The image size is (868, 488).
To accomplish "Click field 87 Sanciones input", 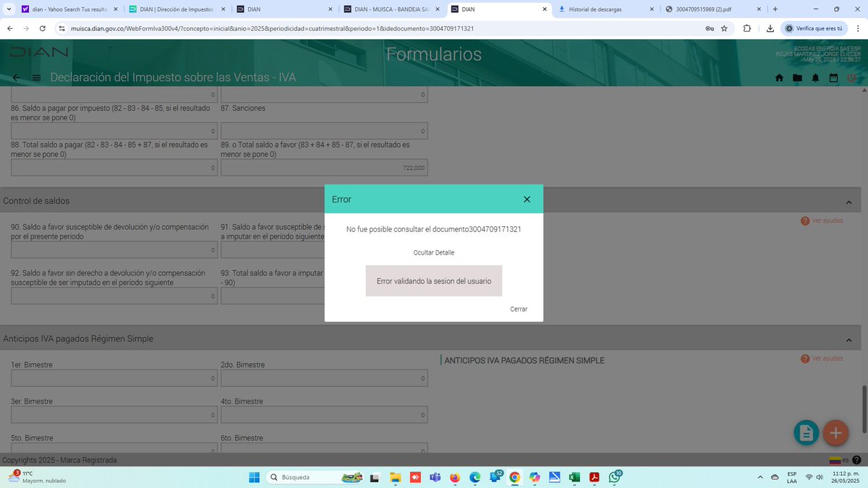I will 324,131.
